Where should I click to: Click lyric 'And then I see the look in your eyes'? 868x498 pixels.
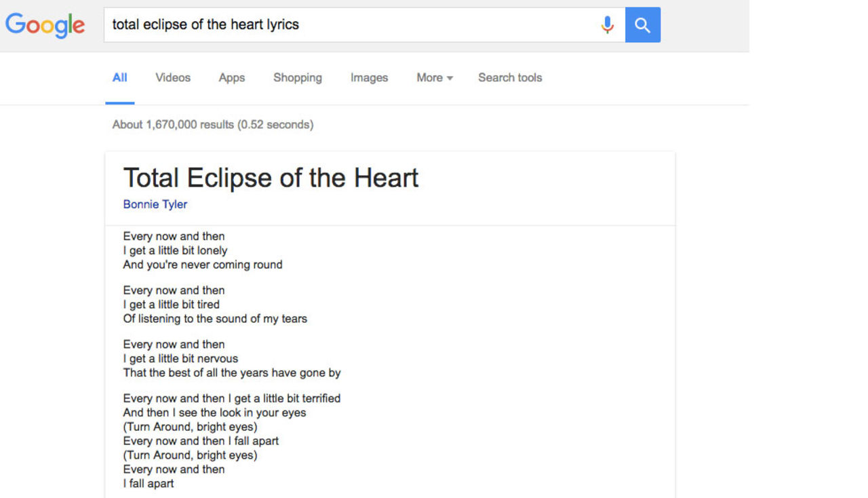[x=214, y=413]
